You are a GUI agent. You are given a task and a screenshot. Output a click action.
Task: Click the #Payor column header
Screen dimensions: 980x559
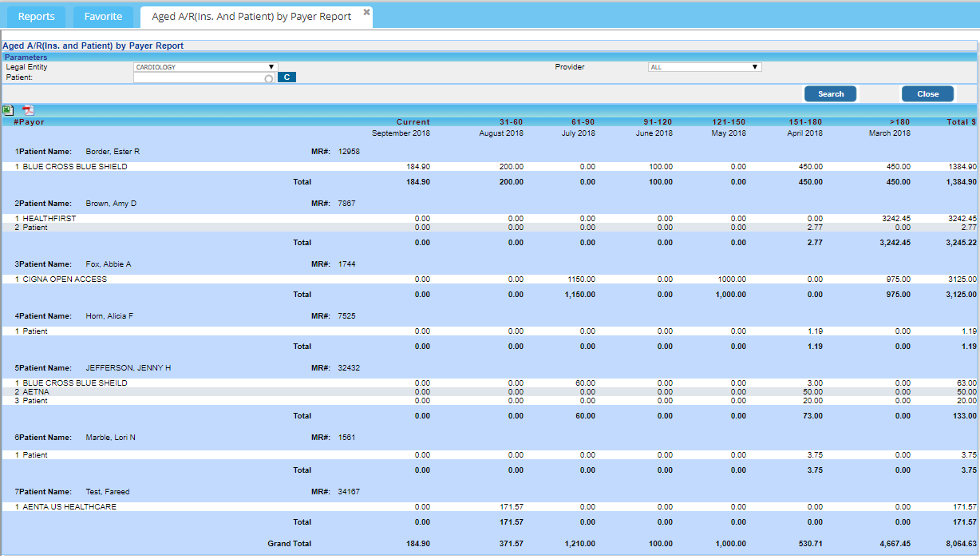click(x=30, y=122)
